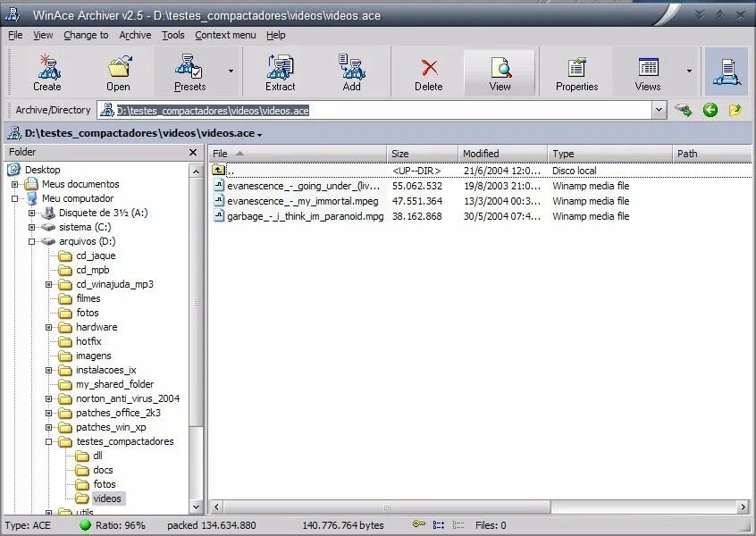Click the blue list icon in the status bar
Screen dimensions: 756x536
tap(439, 525)
